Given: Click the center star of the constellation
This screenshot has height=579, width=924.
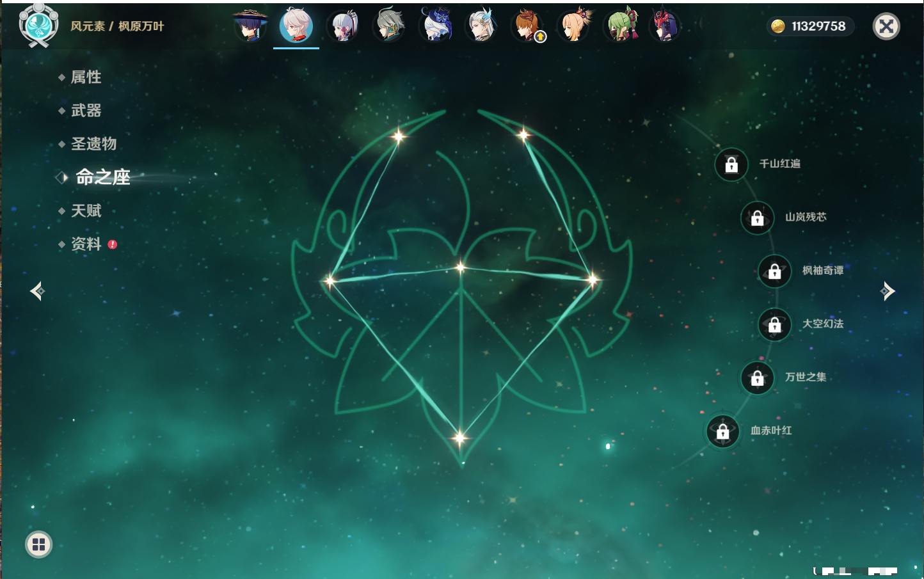Looking at the screenshot, I should [461, 267].
